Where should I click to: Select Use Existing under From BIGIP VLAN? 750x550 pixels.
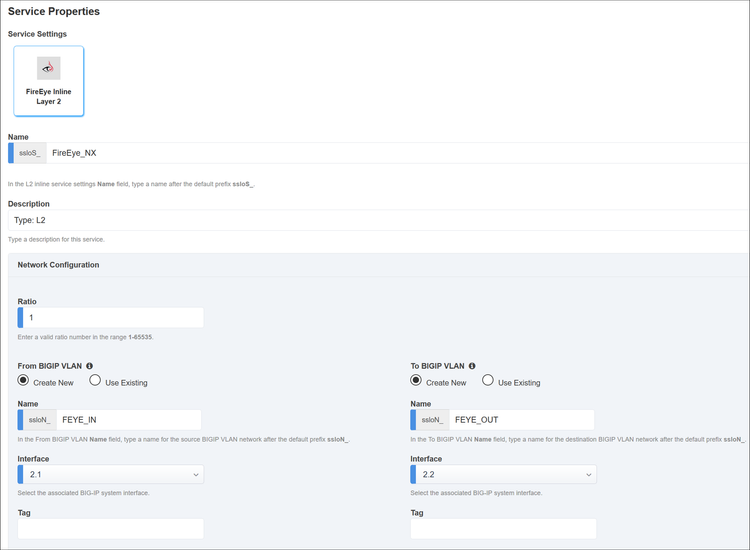[95, 380]
